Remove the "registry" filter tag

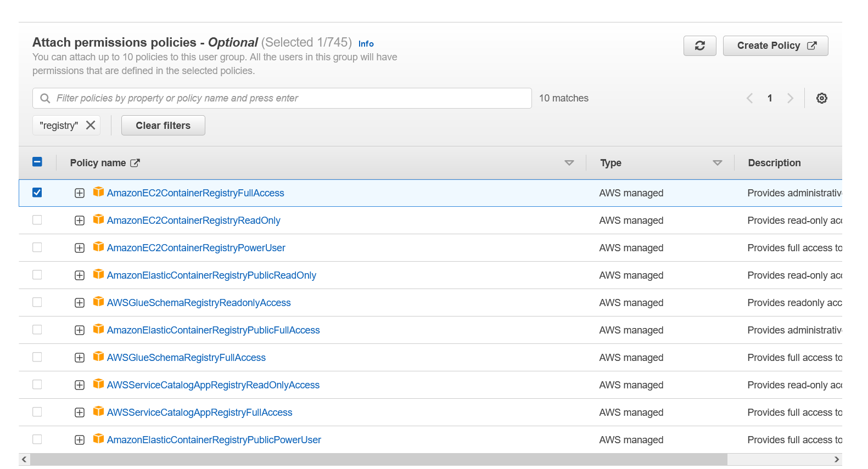pyautogui.click(x=91, y=125)
